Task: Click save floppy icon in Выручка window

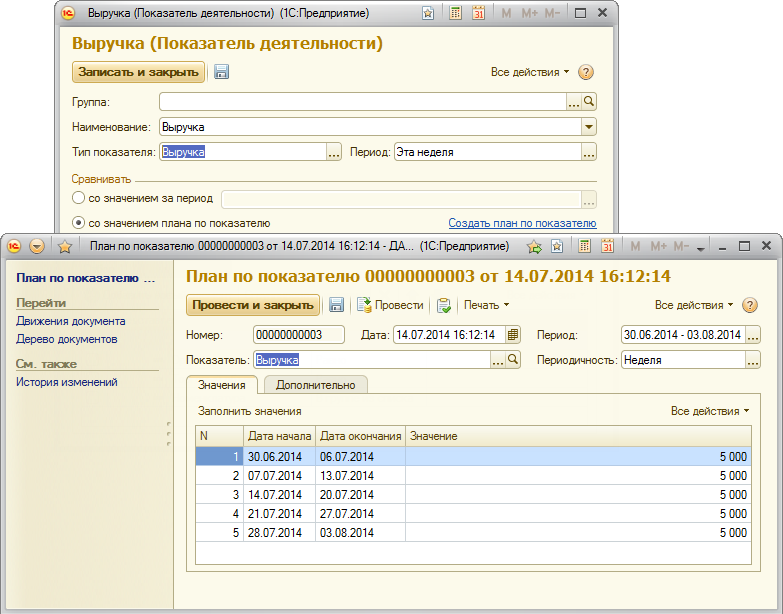Action: pyautogui.click(x=221, y=72)
